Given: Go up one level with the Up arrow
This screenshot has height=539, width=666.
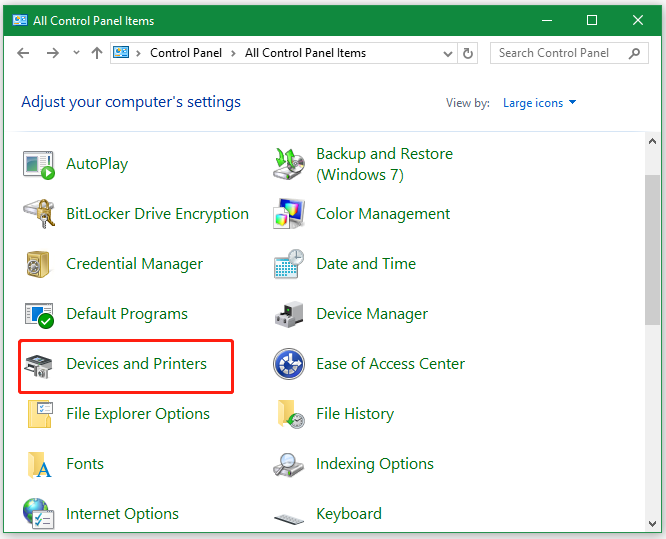Looking at the screenshot, I should point(97,53).
